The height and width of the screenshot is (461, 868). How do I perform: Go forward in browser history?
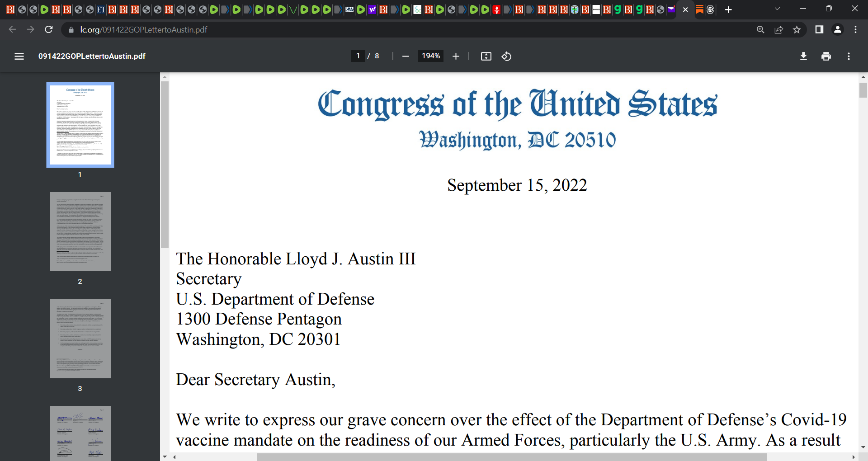click(30, 29)
